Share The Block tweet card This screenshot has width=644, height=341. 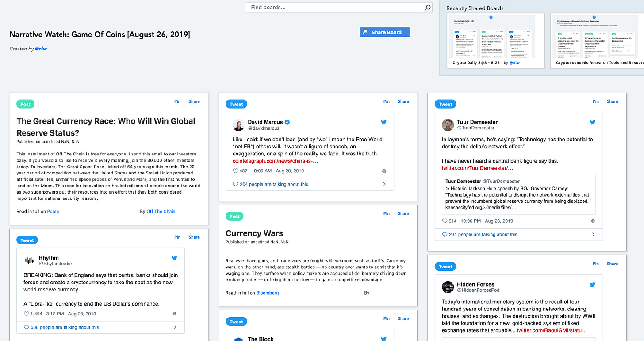[403, 318]
